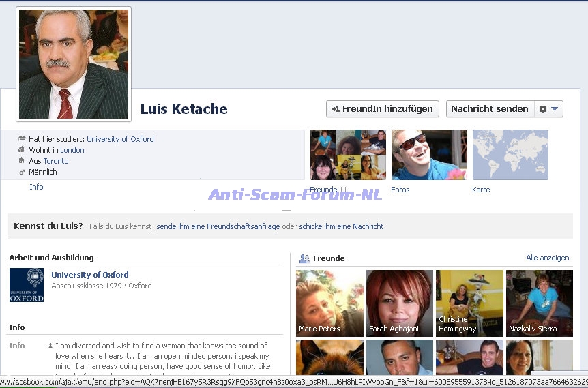Open Christine Hemingway friend thumbnail
This screenshot has width=588, height=388.
click(469, 303)
